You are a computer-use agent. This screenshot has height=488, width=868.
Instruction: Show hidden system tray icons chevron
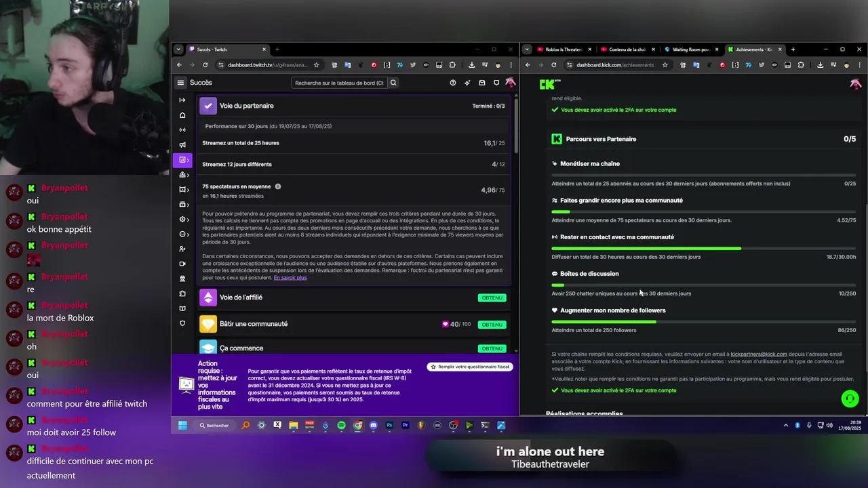tap(785, 426)
